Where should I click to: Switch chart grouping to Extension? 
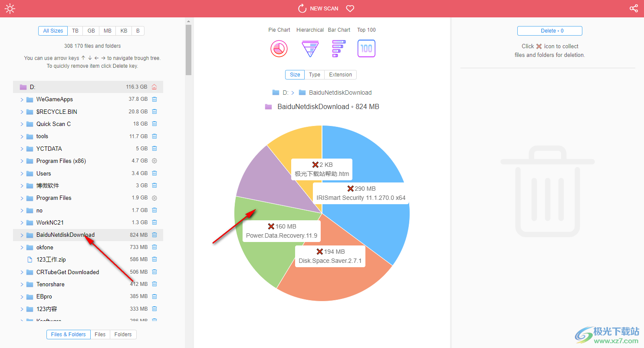[x=340, y=75]
